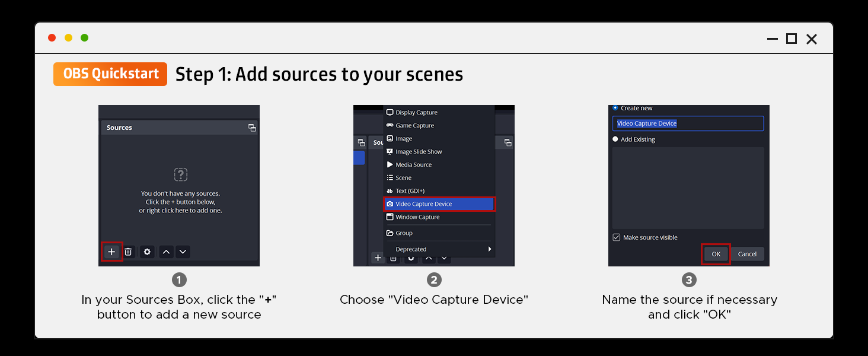This screenshot has height=356, width=868.
Task: Choose Video Capture Device from the menu
Action: pos(423,204)
